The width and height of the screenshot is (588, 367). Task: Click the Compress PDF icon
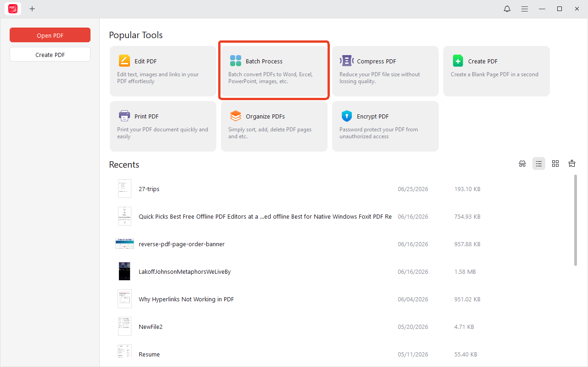coord(347,61)
